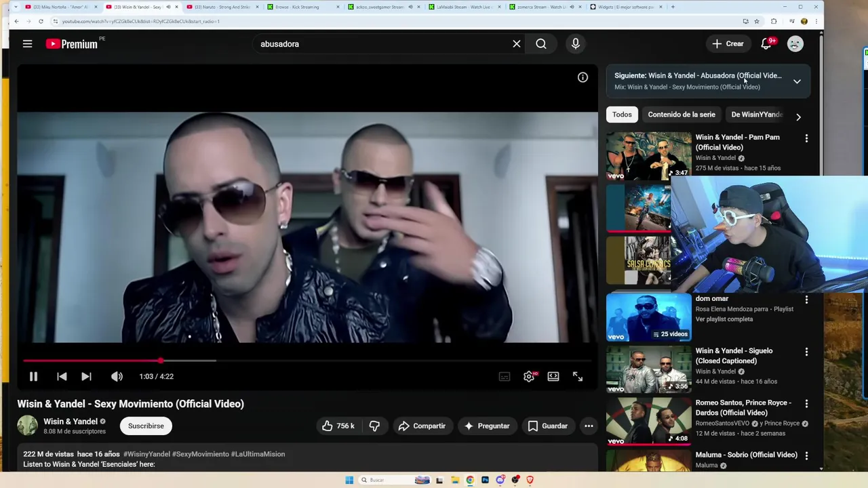Go to the YouTube Premium home logo
This screenshot has width=868, height=488.
coord(72,44)
